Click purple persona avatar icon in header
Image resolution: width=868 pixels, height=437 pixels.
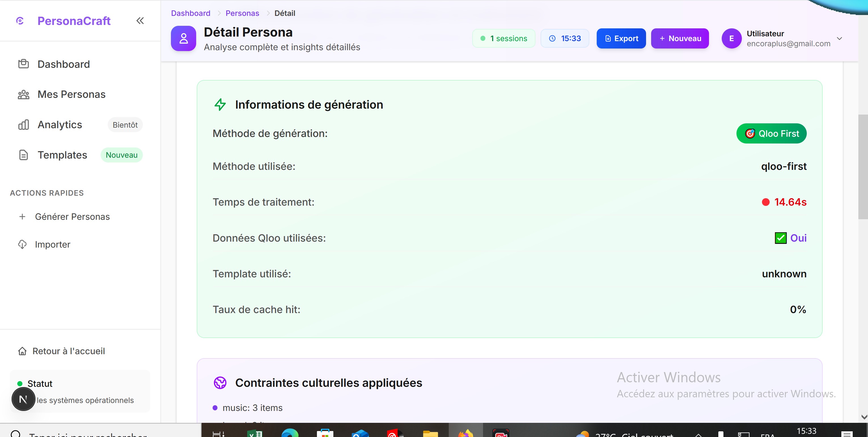[183, 39]
